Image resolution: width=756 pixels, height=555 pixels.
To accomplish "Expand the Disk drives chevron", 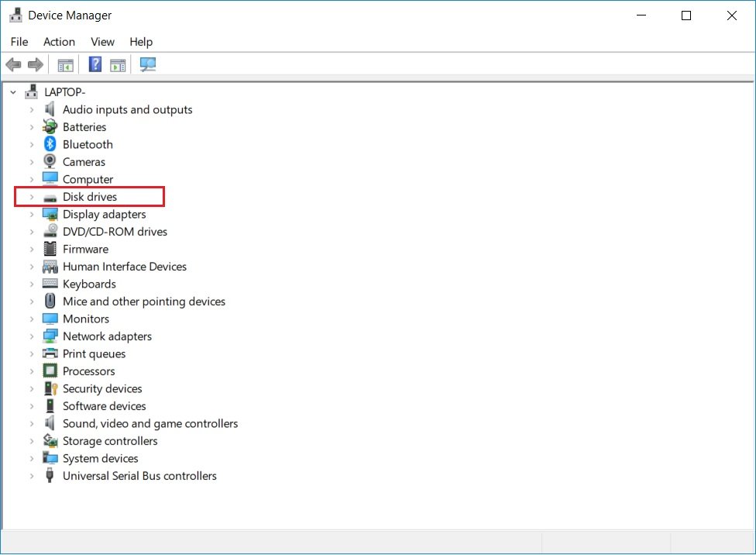I will click(31, 197).
